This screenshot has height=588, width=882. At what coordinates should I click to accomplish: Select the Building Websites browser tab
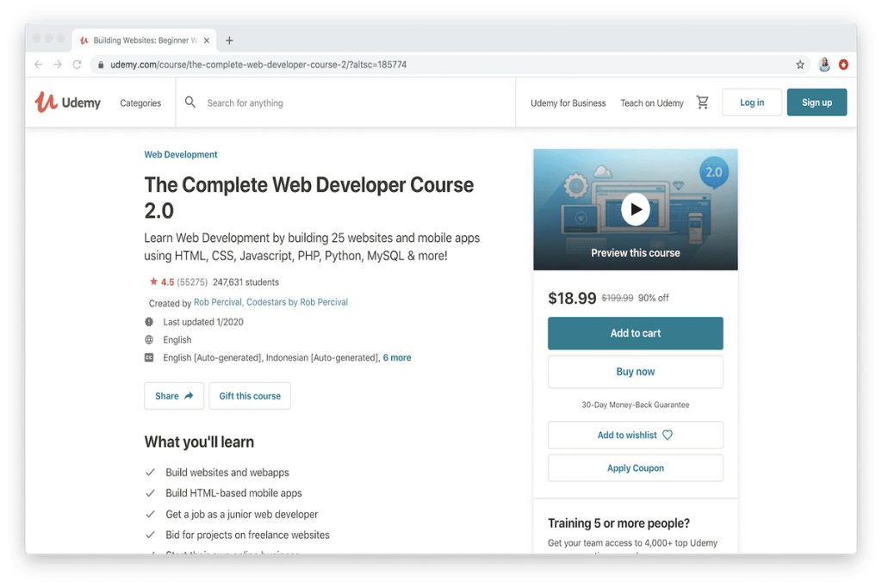click(x=145, y=40)
